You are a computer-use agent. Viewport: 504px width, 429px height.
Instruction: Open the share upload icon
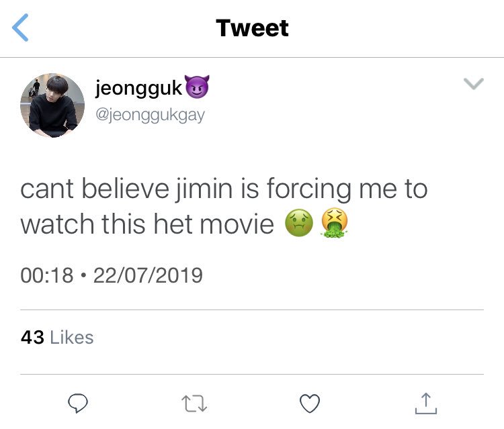pos(426,403)
